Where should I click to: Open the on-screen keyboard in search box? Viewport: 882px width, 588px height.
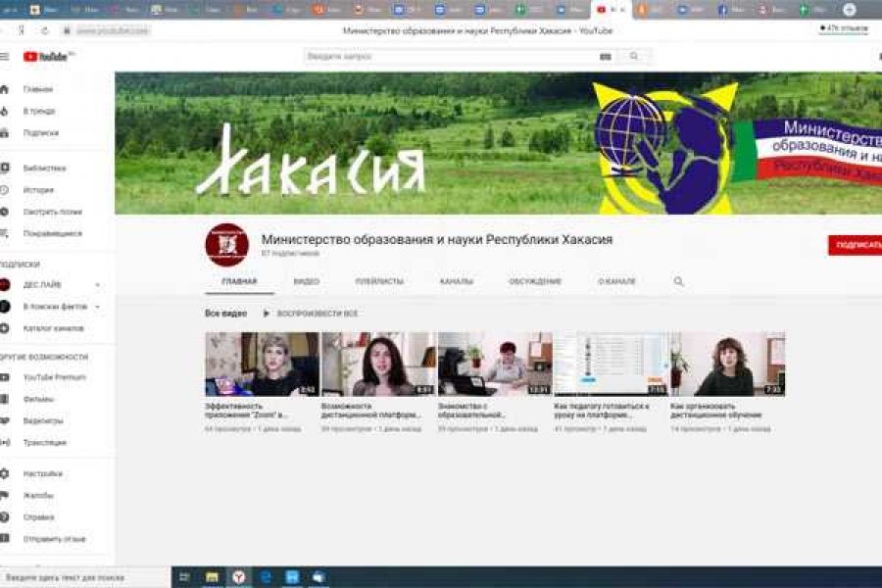click(603, 57)
